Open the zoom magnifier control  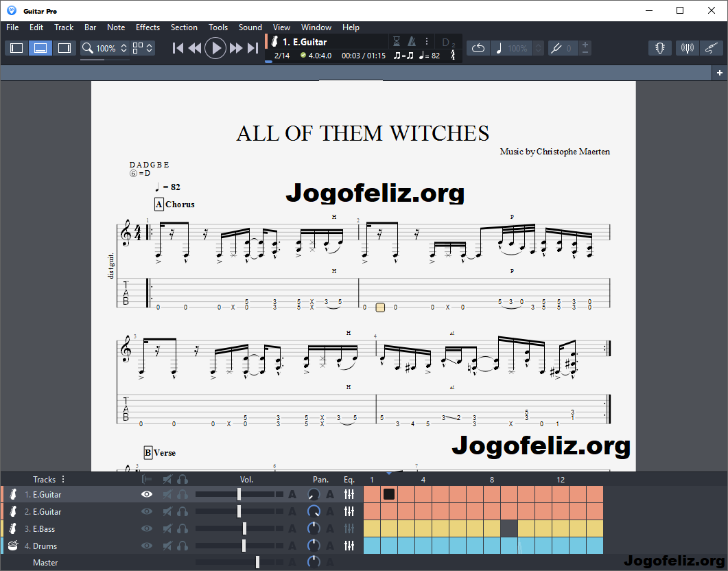pyautogui.click(x=87, y=48)
